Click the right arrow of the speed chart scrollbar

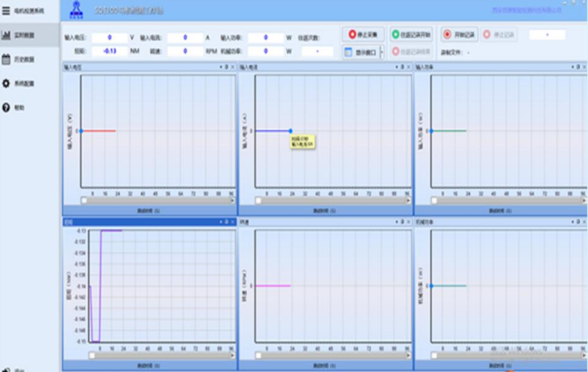(409, 355)
